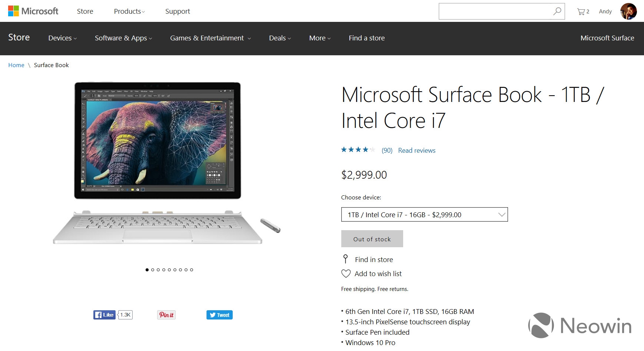Click the wish list heart icon
644x351 pixels.
(x=346, y=274)
